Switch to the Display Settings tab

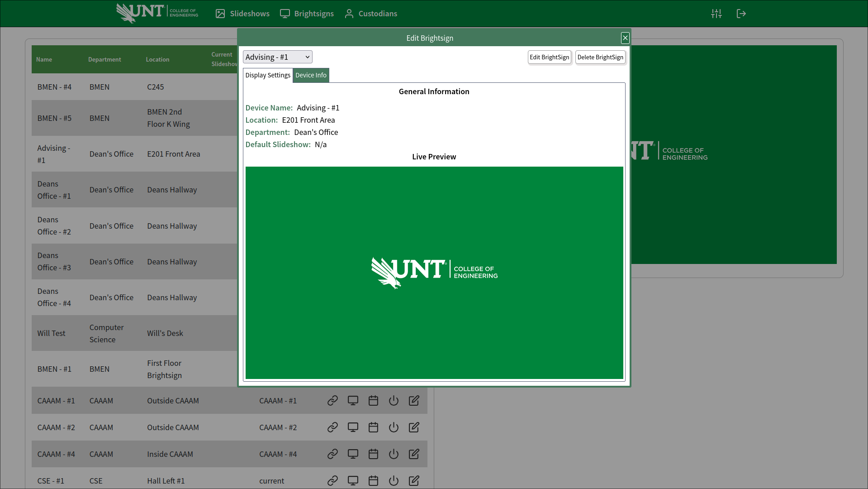point(268,75)
